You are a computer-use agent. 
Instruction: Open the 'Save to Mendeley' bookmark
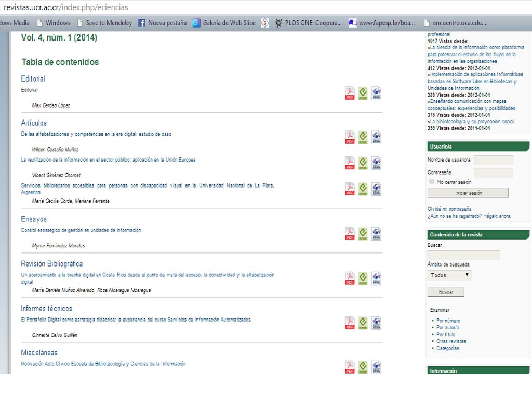click(105, 23)
